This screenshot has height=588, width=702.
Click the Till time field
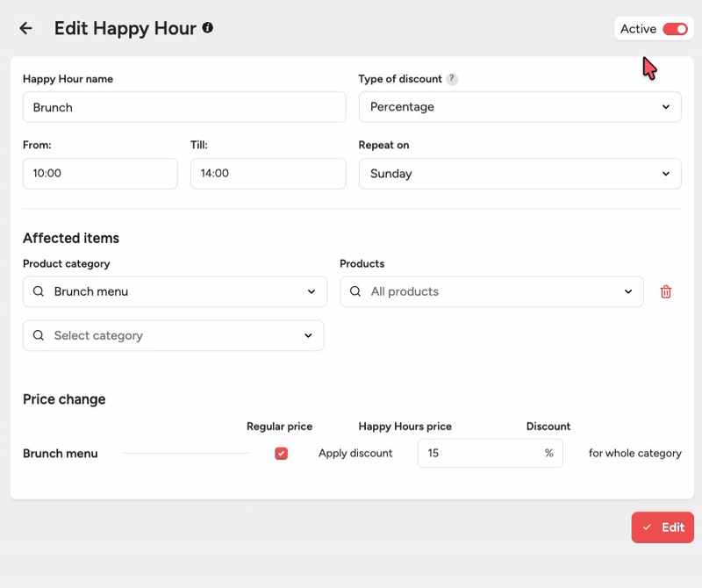pos(268,174)
